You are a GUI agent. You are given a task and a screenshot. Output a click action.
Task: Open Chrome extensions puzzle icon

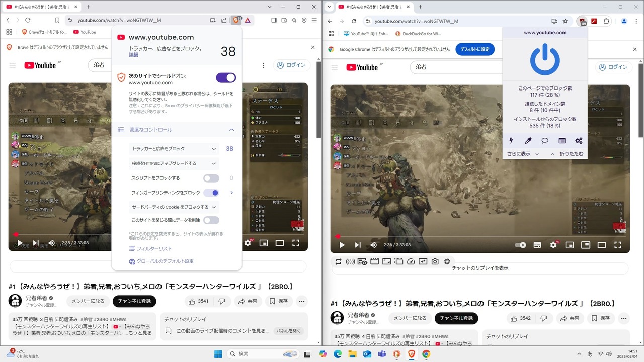coord(606,21)
